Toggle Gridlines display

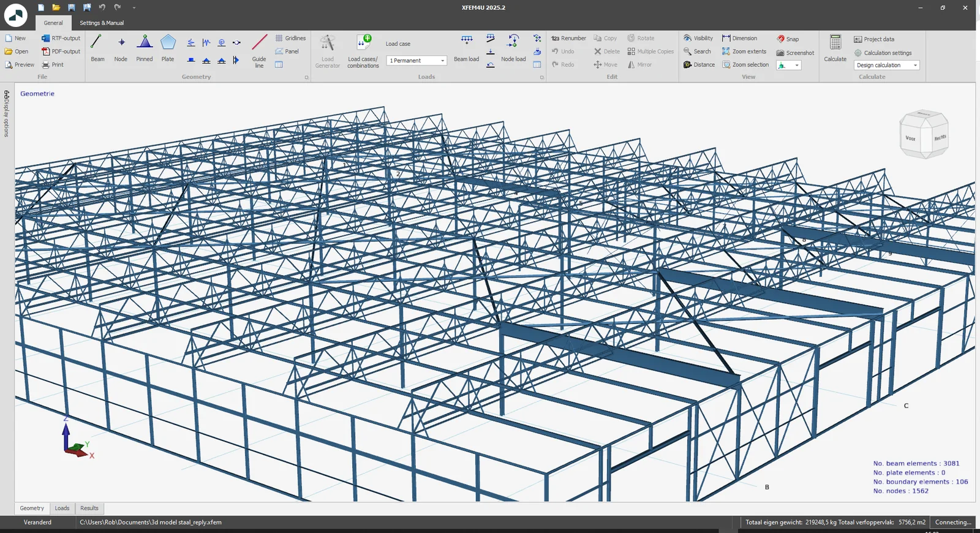tap(290, 38)
